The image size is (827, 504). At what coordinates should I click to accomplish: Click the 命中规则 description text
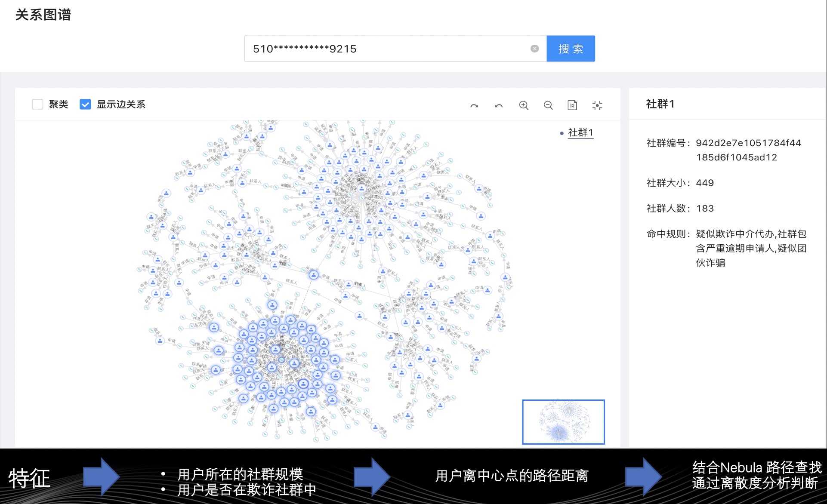751,248
